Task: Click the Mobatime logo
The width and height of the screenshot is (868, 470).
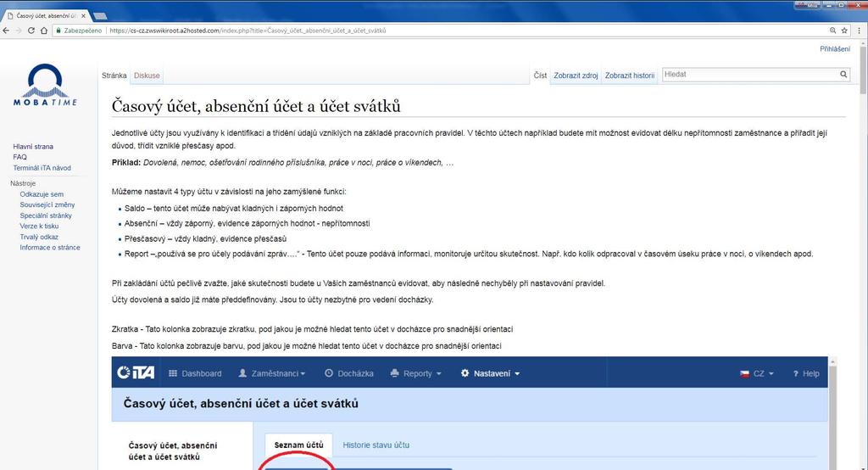Action: pyautogui.click(x=45, y=85)
